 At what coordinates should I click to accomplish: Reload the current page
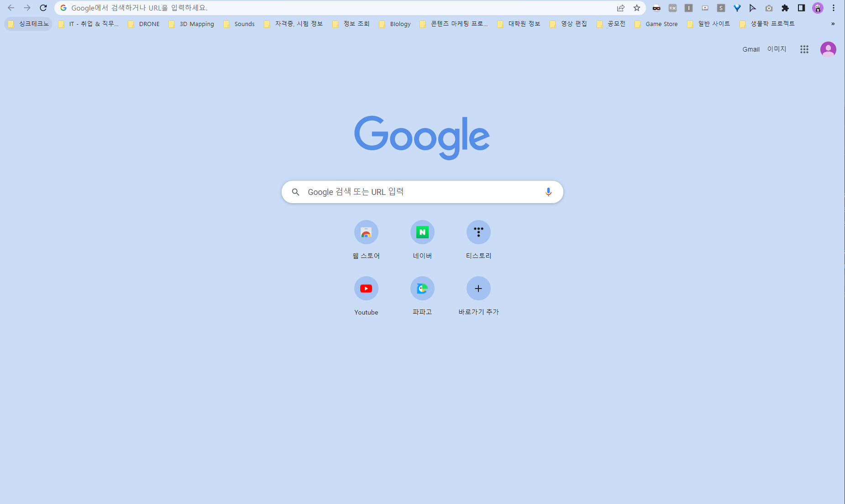(x=43, y=8)
